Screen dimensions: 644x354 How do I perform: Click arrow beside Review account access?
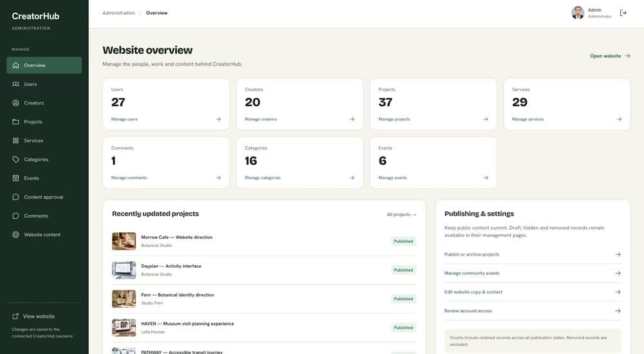(x=618, y=311)
